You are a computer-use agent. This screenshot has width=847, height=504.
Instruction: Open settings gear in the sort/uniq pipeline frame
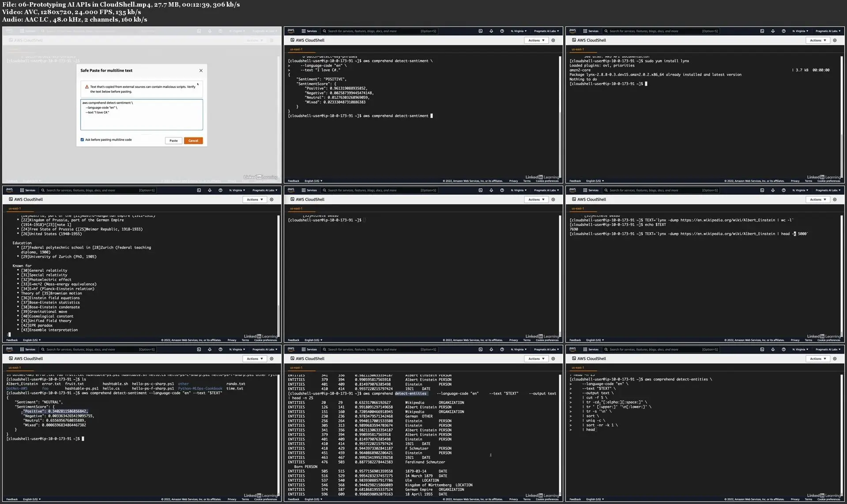(x=835, y=358)
